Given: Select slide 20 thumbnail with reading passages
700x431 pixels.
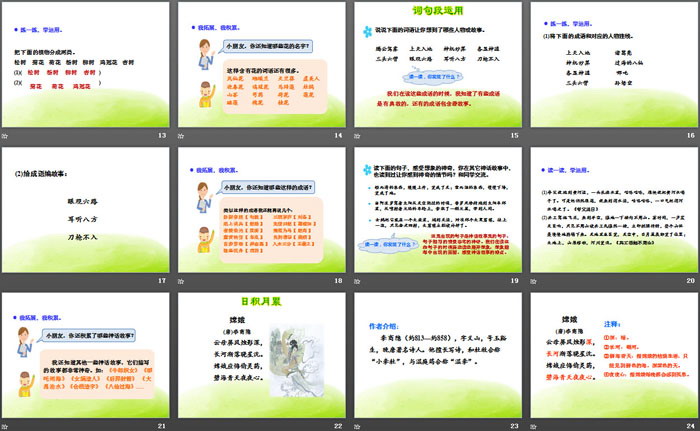Looking at the screenshot, I should tap(614, 210).
